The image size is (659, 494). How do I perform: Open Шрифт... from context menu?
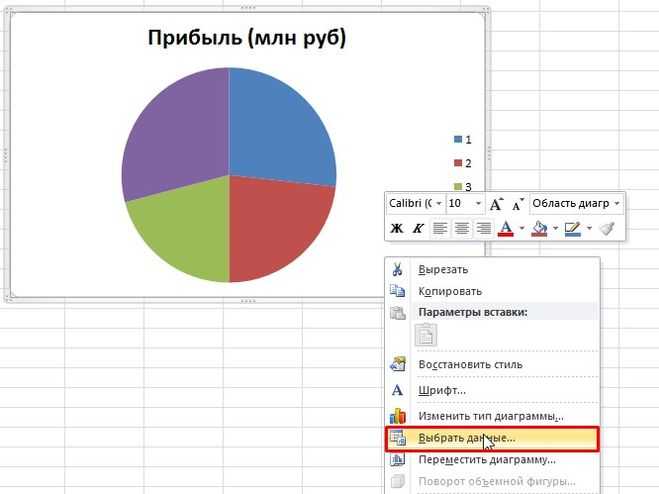492,390
